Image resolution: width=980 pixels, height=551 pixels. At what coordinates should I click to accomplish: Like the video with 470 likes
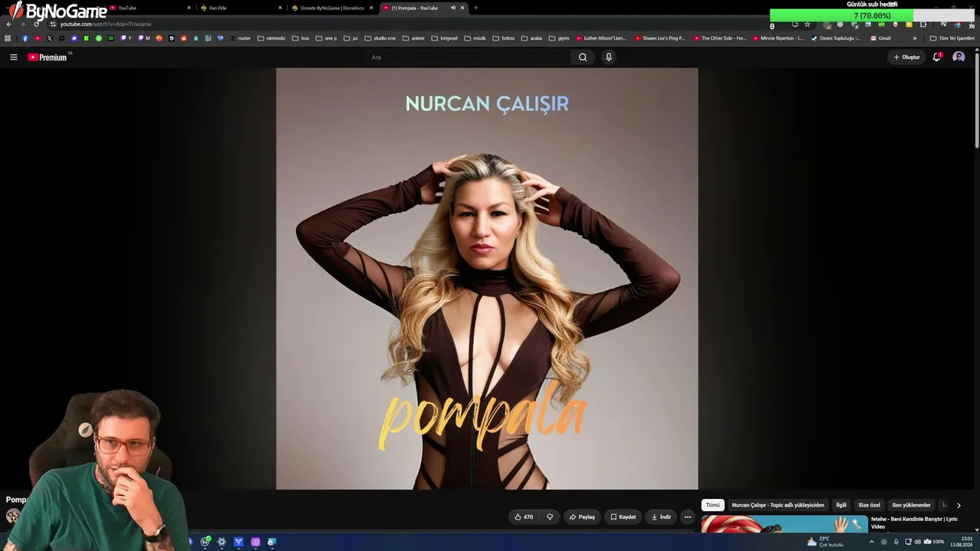[x=524, y=517]
